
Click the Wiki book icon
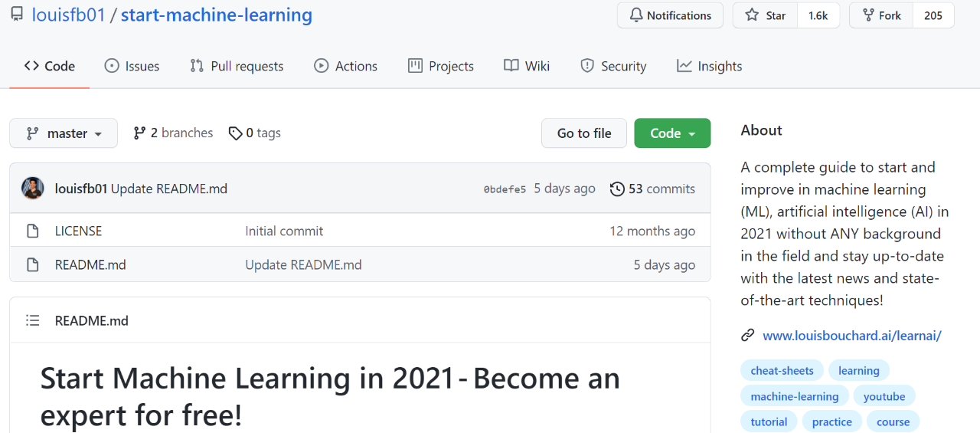pos(511,66)
